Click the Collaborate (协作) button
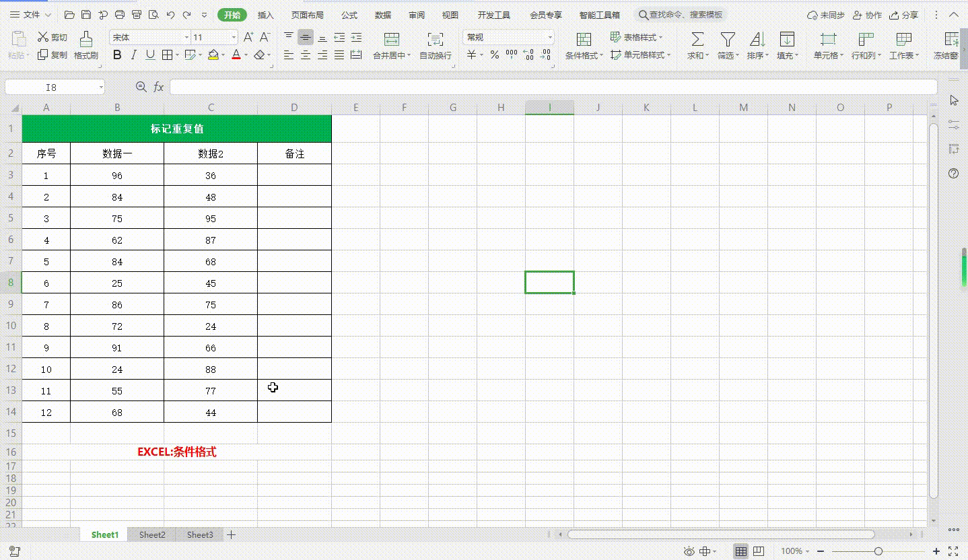Screen dimensions: 968x560 867,15
